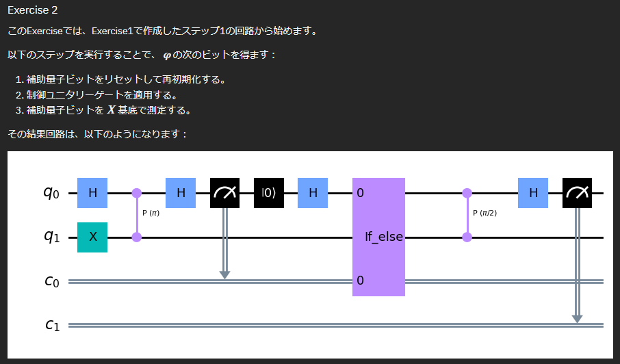Click the c0 classical register label
Image resolution: width=620 pixels, height=364 pixels.
pos(52,281)
